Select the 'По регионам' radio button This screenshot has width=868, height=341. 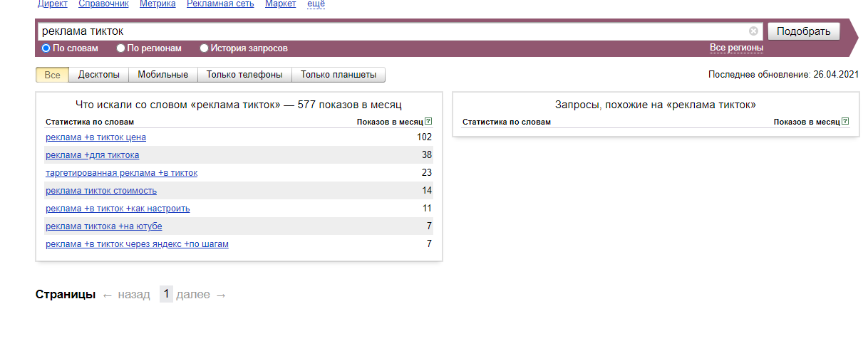tap(120, 48)
